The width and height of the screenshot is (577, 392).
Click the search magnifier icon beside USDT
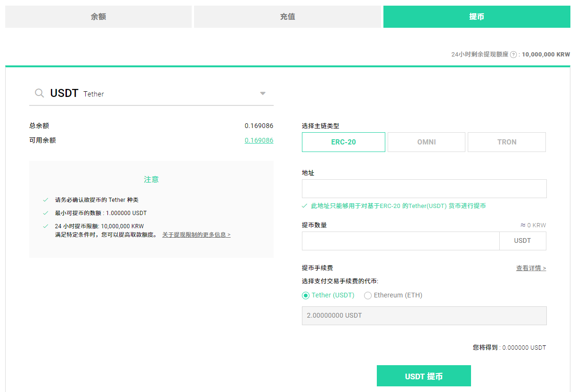(x=40, y=93)
